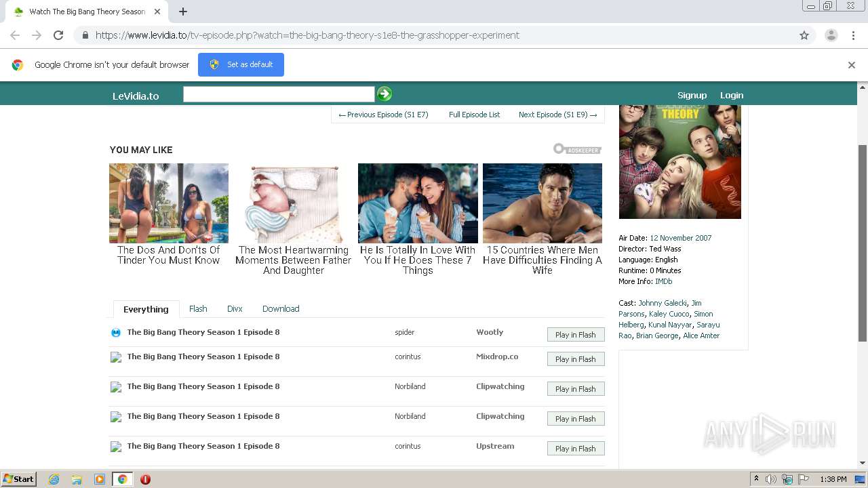This screenshot has width=868, height=488.
Task: Click the browser forward arrow
Action: 37,35
